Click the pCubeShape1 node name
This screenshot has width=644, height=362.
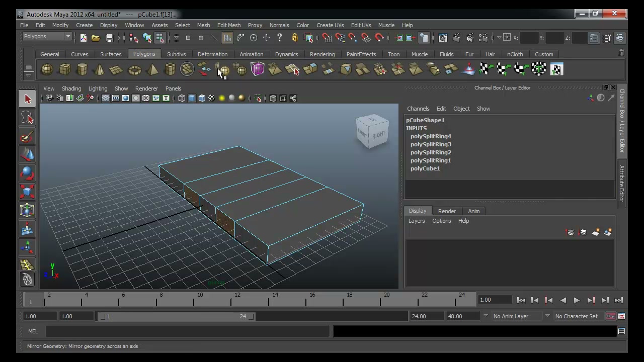425,120
